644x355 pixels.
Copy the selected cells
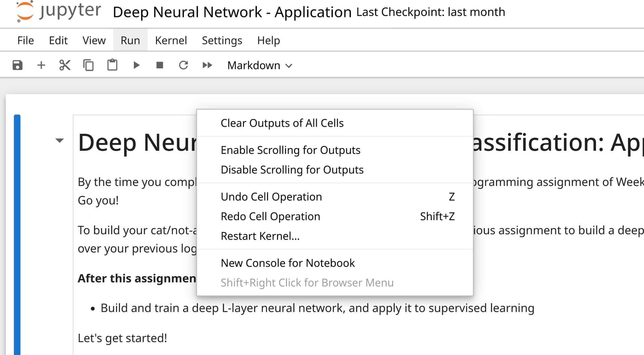coord(88,65)
